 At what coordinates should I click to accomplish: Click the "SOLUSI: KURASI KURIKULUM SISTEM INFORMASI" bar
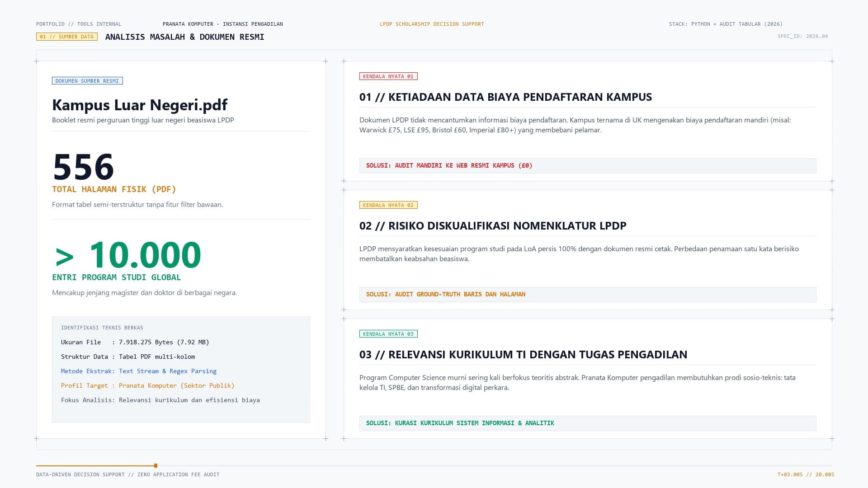[588, 423]
